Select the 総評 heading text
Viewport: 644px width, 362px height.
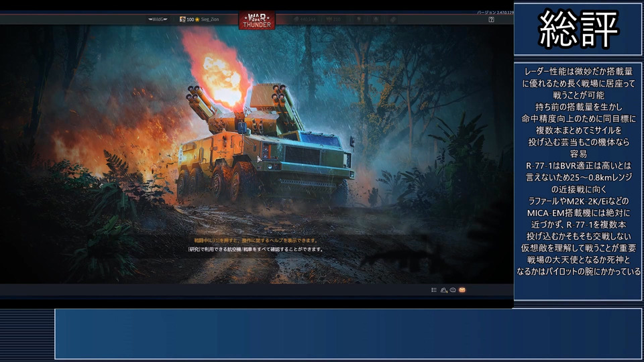578,29
